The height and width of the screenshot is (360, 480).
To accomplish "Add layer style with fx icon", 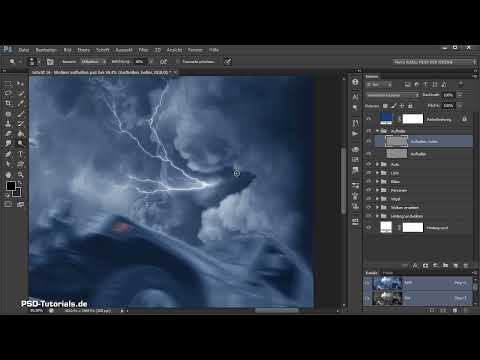I will point(415,266).
